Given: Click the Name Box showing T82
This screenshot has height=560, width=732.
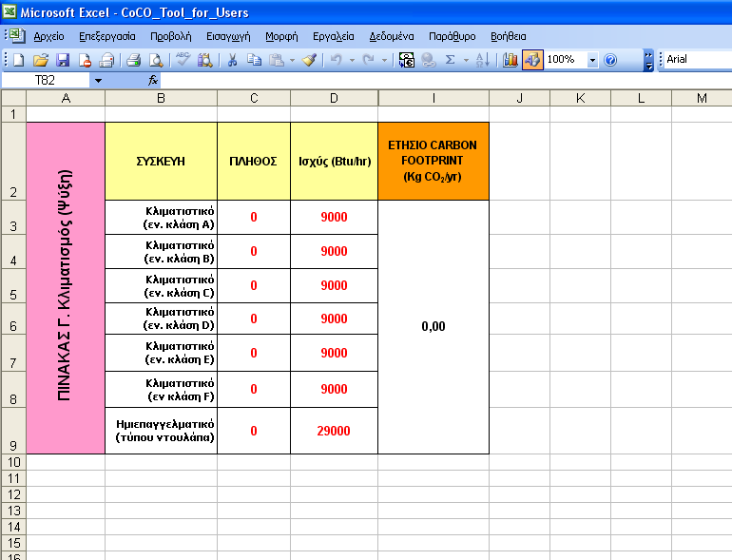Looking at the screenshot, I should 46,80.
